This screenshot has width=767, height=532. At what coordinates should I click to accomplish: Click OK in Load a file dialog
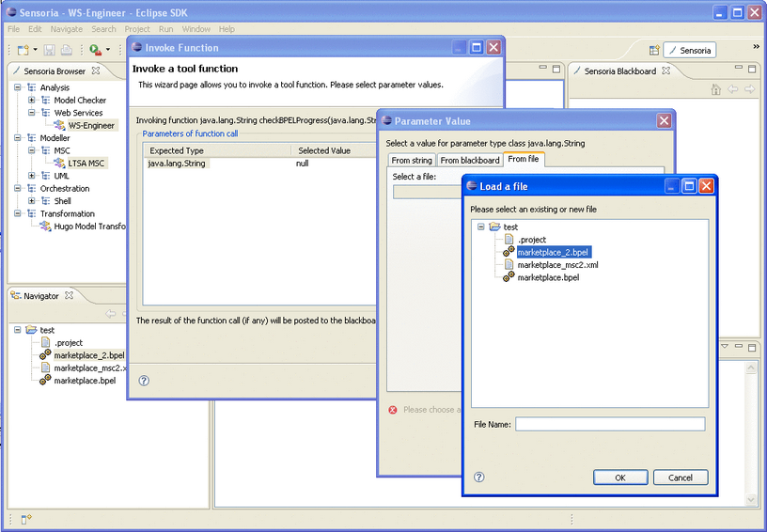(x=620, y=477)
